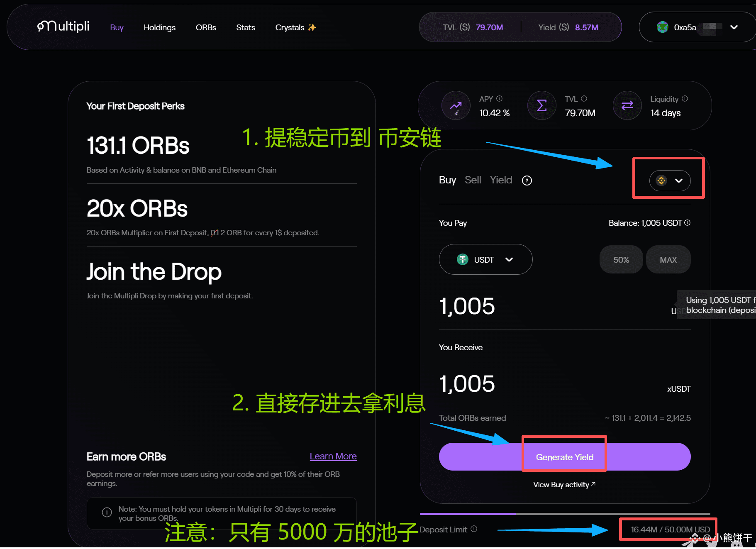
Task: Click the Liquidity swap arrows icon
Action: 627,106
